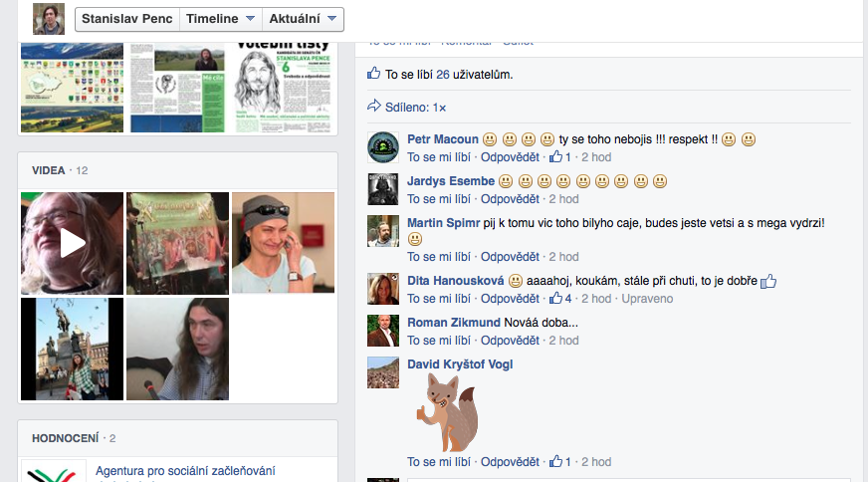Reply to Petr Macoun's comment
The width and height of the screenshot is (868, 482).
(x=510, y=157)
